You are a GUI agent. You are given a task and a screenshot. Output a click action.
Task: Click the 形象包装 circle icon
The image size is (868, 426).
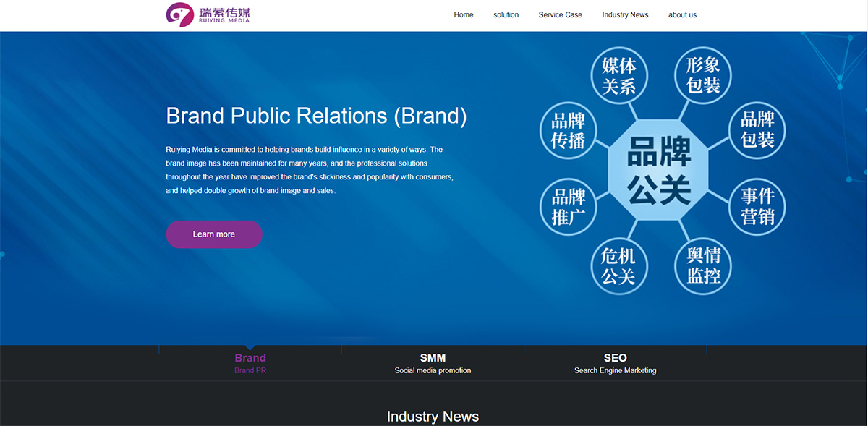(703, 76)
